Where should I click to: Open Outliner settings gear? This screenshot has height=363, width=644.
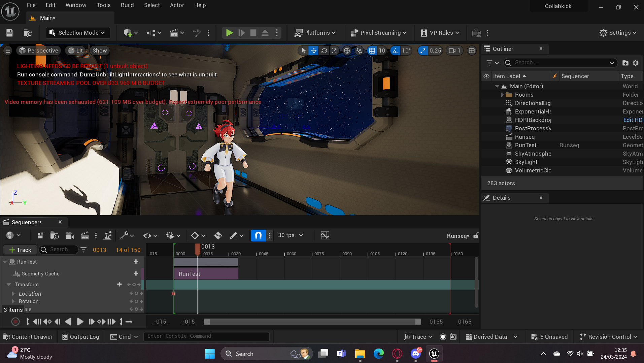coord(636,63)
